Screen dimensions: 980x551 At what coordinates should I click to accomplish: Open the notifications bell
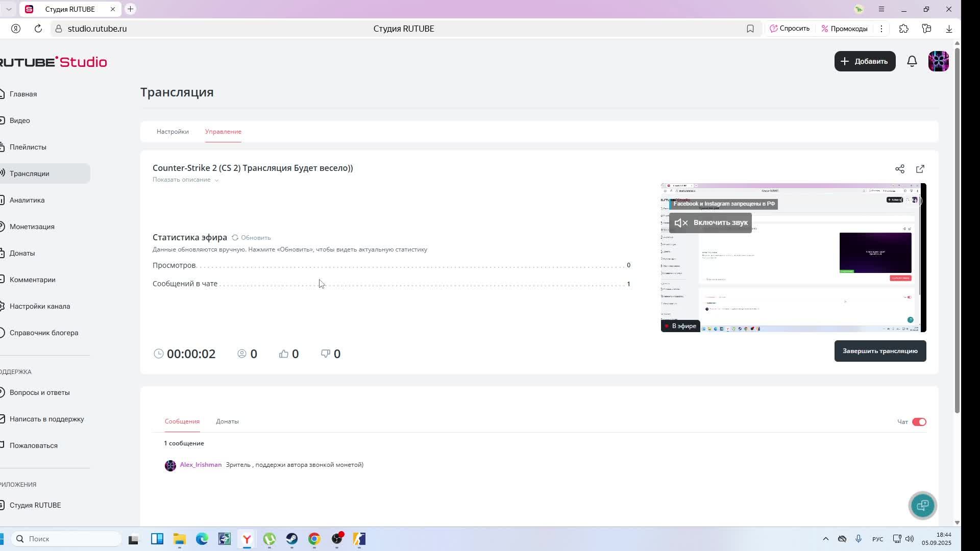[x=912, y=61]
